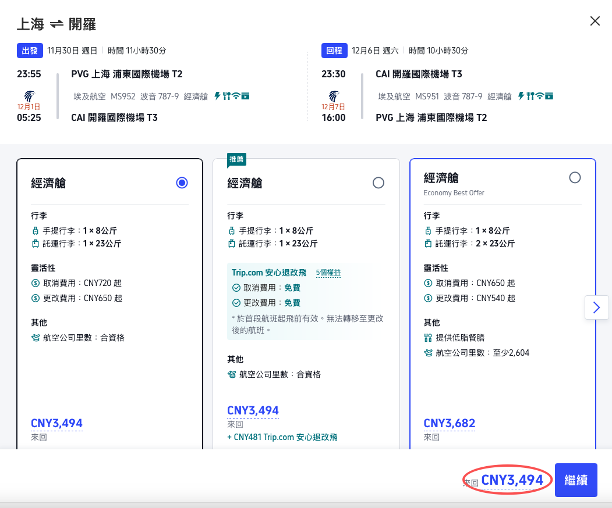Click the 時間 10小時30分 duration text
Image resolution: width=612 pixels, height=508 pixels.
coord(438,51)
